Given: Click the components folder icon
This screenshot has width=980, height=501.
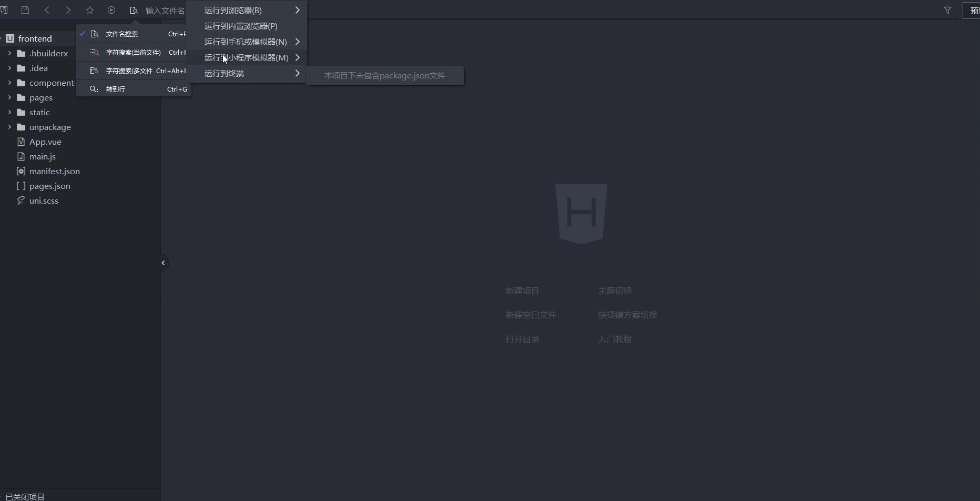Looking at the screenshot, I should click(21, 83).
